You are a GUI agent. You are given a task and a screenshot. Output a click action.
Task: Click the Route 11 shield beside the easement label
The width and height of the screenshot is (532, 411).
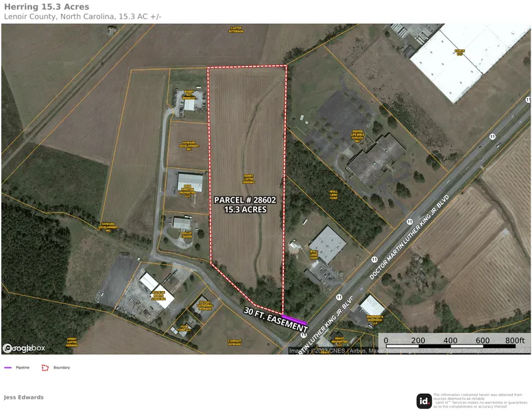pos(303,335)
